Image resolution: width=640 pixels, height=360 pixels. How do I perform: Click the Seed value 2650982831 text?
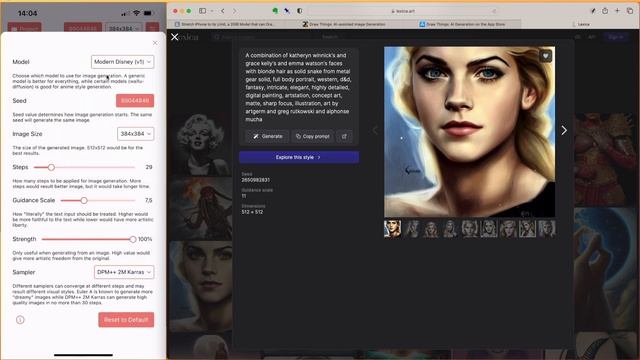tap(256, 180)
